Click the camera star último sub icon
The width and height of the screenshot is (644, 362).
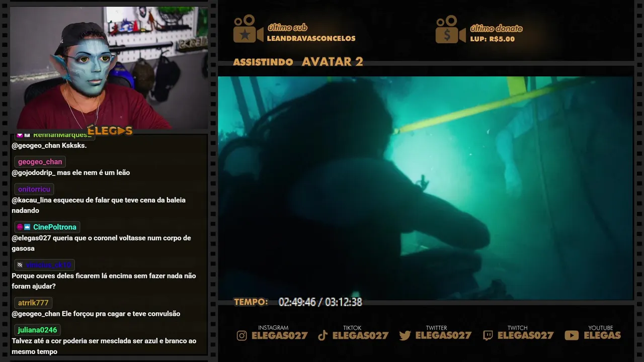pos(248,29)
